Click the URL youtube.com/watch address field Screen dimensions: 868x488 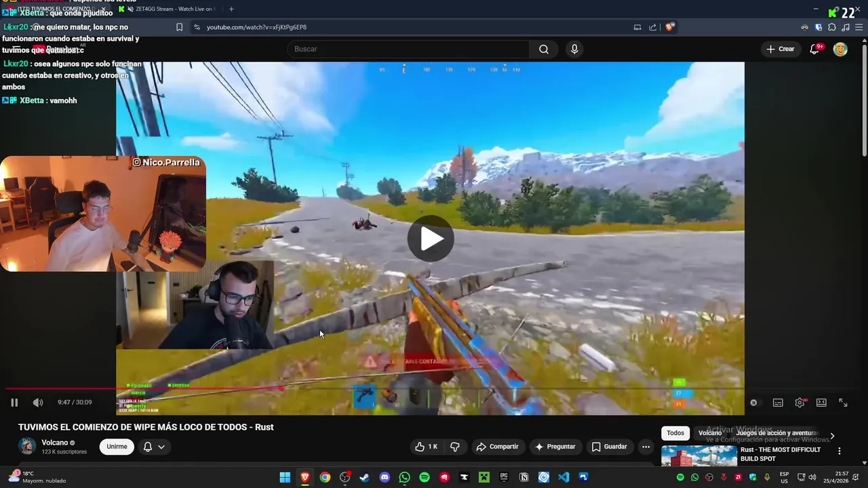point(256,27)
